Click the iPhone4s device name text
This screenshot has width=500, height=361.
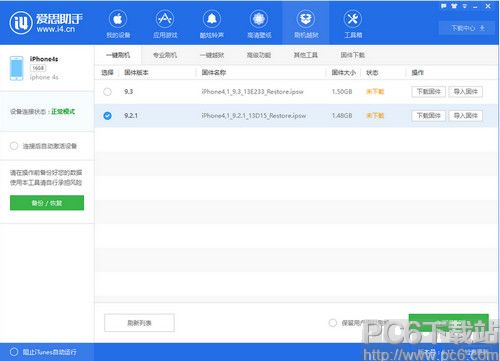click(44, 59)
